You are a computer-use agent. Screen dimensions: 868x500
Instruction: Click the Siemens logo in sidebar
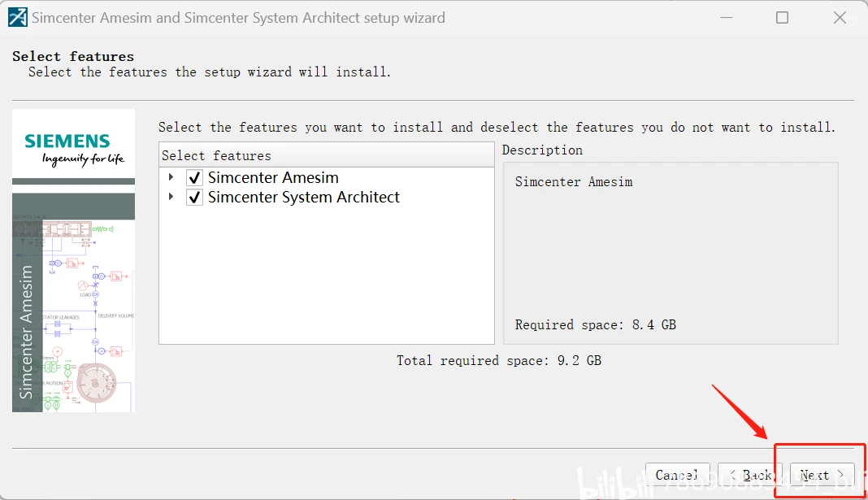pyautogui.click(x=73, y=147)
